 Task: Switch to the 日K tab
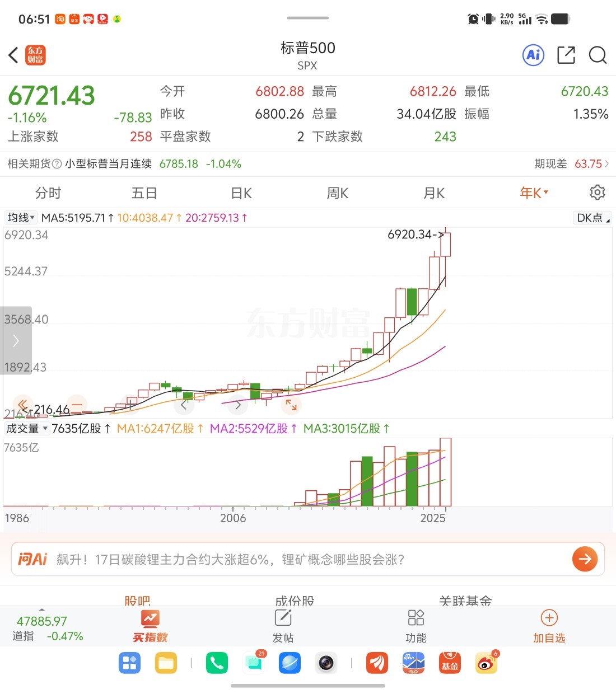pyautogui.click(x=241, y=193)
